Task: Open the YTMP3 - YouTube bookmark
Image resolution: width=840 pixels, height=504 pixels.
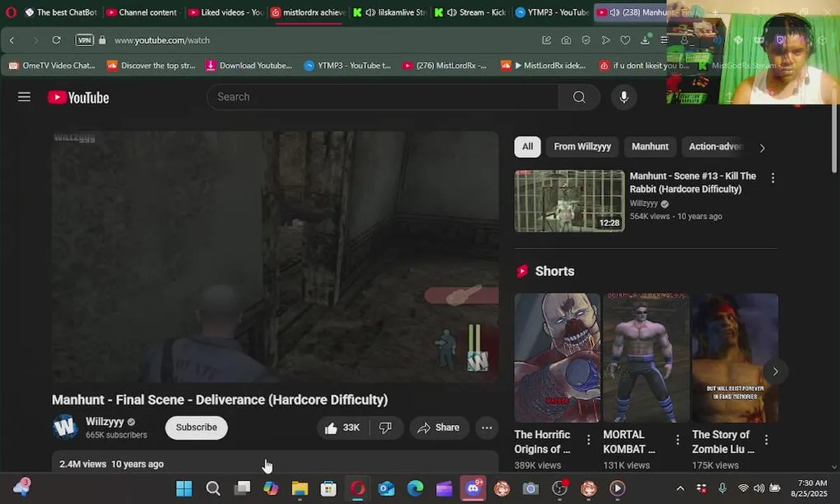Action: (x=348, y=66)
